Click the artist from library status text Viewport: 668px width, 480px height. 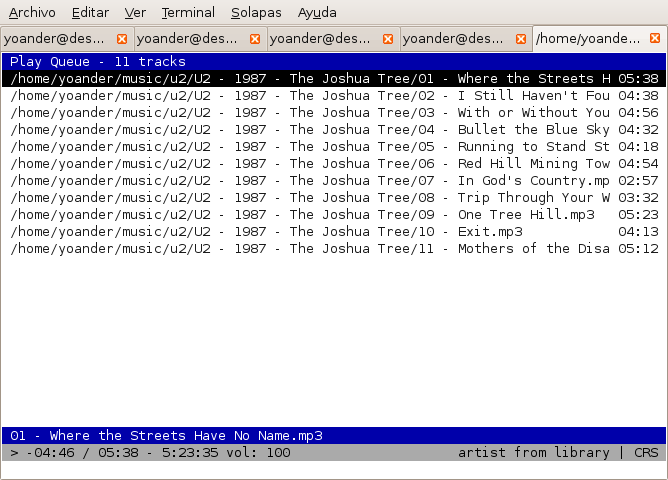534,452
